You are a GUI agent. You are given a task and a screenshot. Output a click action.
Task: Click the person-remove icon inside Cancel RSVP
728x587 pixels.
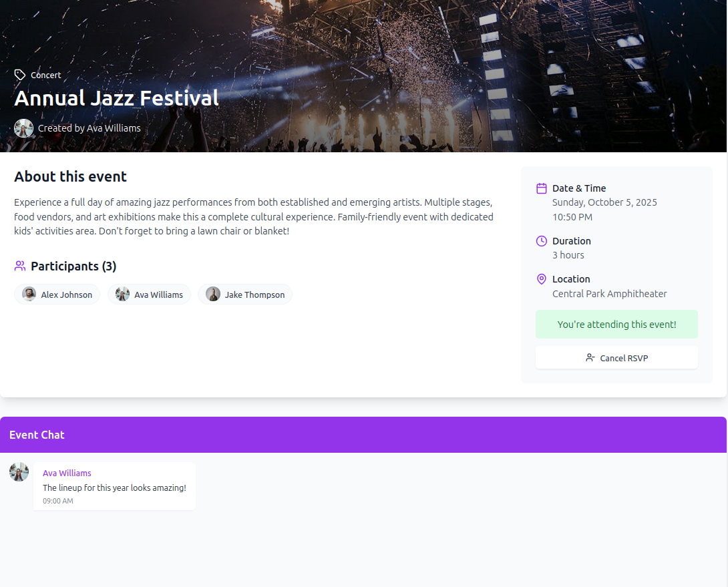pyautogui.click(x=588, y=357)
